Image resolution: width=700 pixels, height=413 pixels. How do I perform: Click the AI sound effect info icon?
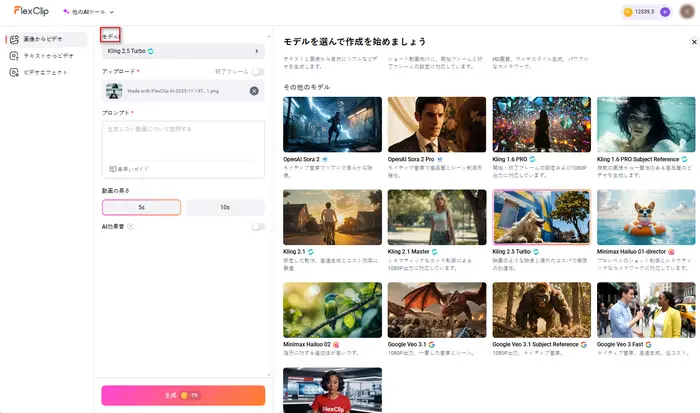[130, 227]
